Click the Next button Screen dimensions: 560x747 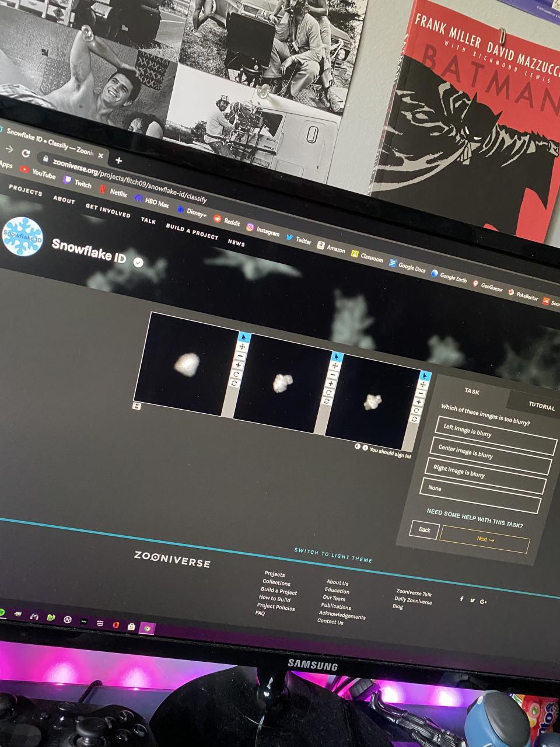(x=485, y=540)
